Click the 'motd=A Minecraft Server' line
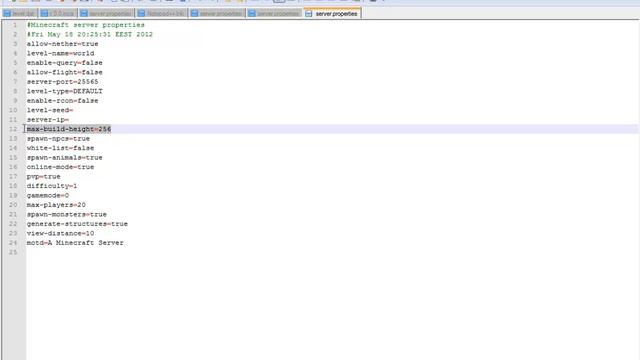This screenshot has height=360, width=640. click(x=75, y=243)
